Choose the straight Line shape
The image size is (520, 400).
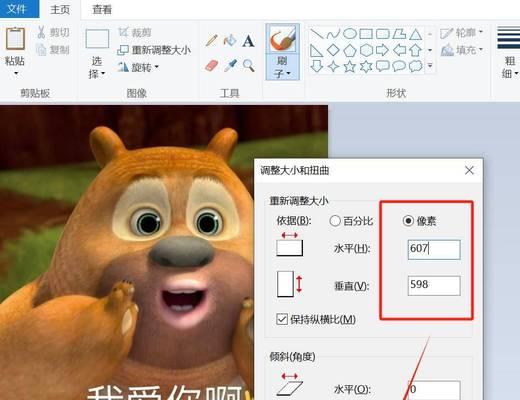316,34
